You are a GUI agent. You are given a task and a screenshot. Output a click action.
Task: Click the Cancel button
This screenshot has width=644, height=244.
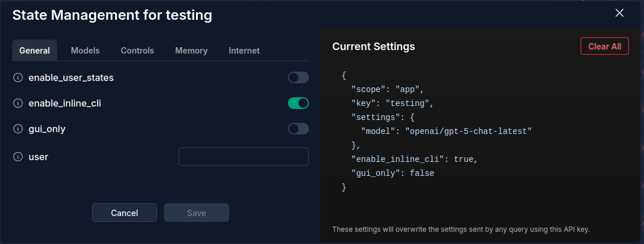tap(124, 213)
